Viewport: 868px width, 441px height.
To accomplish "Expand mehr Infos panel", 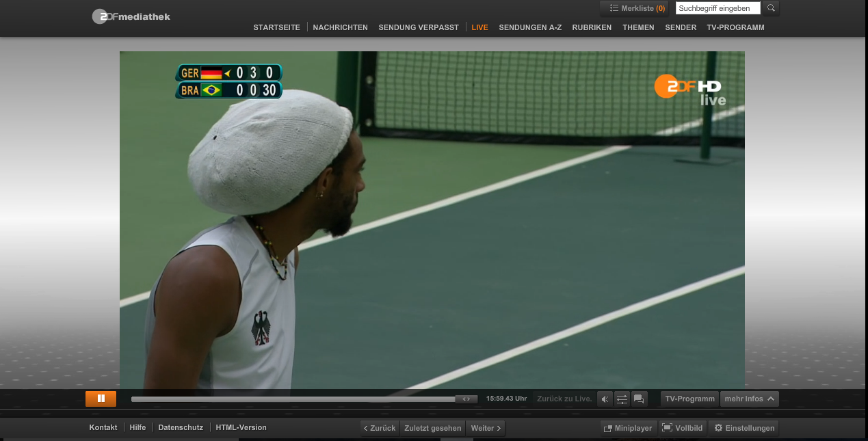I will 749,399.
